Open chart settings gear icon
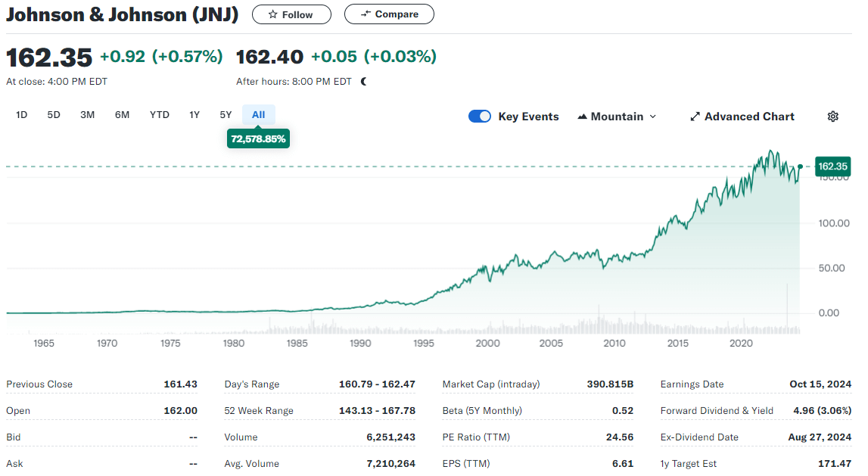The image size is (868, 476). 832,117
